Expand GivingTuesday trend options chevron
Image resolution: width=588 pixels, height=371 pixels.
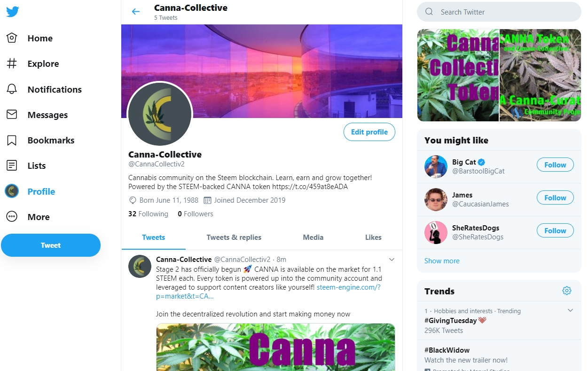pyautogui.click(x=570, y=310)
